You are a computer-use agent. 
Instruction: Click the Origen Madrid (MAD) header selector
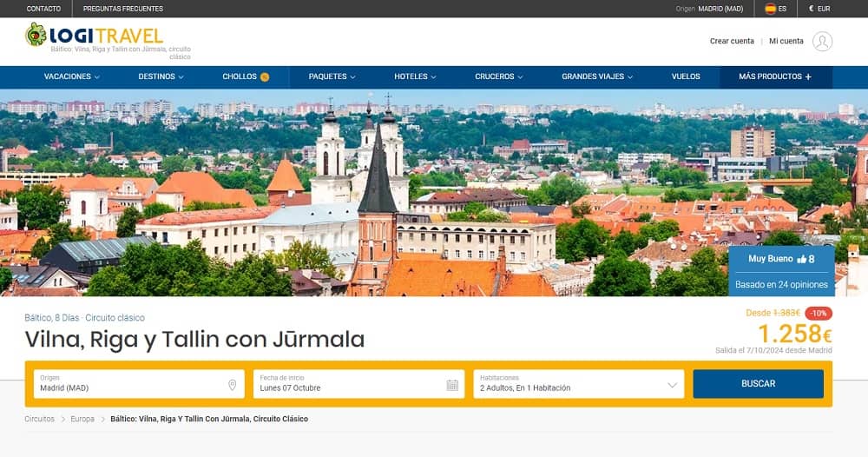710,9
